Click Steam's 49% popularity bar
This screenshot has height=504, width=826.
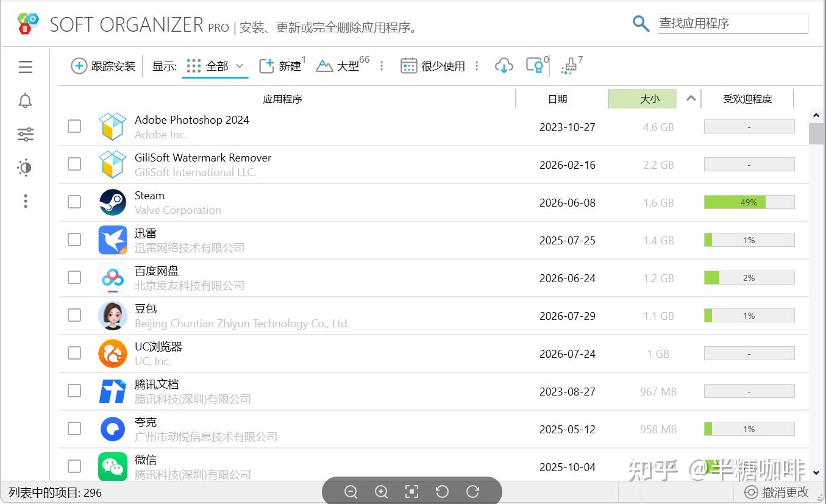pyautogui.click(x=749, y=202)
